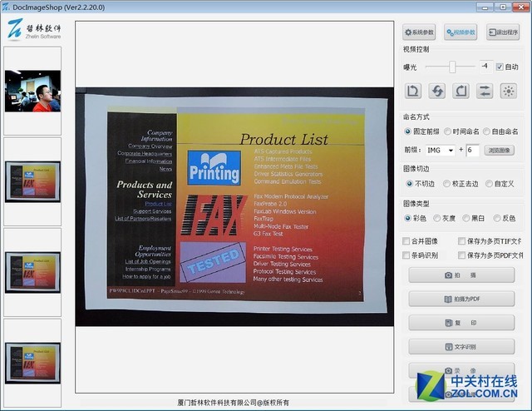Screen dimensions: 532x411
Task: Select the 灰度 grayscale image type
Action: pyautogui.click(x=448, y=218)
